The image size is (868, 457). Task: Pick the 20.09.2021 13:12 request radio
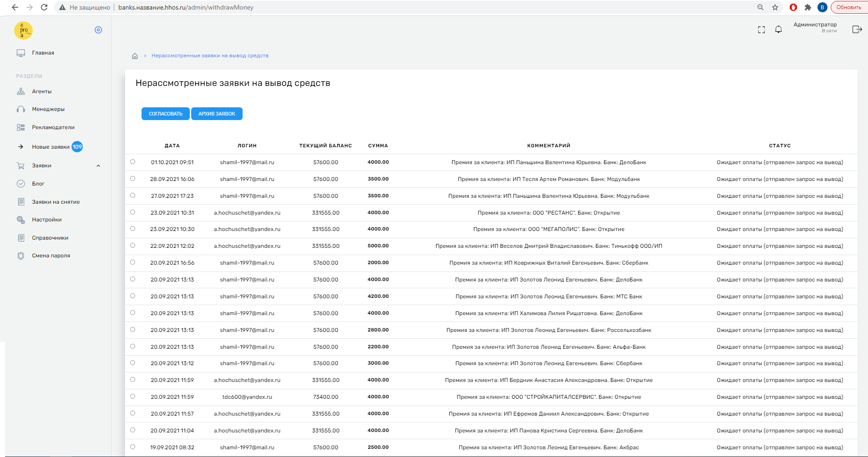pos(132,363)
